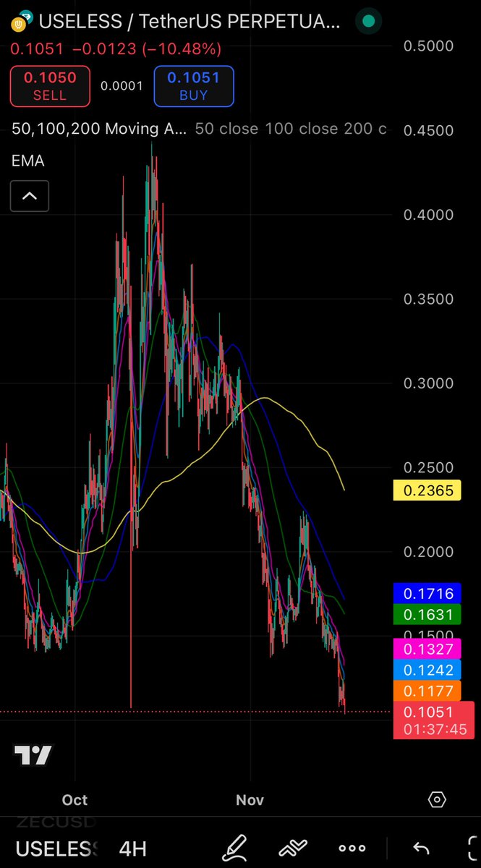The image size is (481, 868).
Task: Tap the red current price 0.1051 label
Action: tap(433, 720)
